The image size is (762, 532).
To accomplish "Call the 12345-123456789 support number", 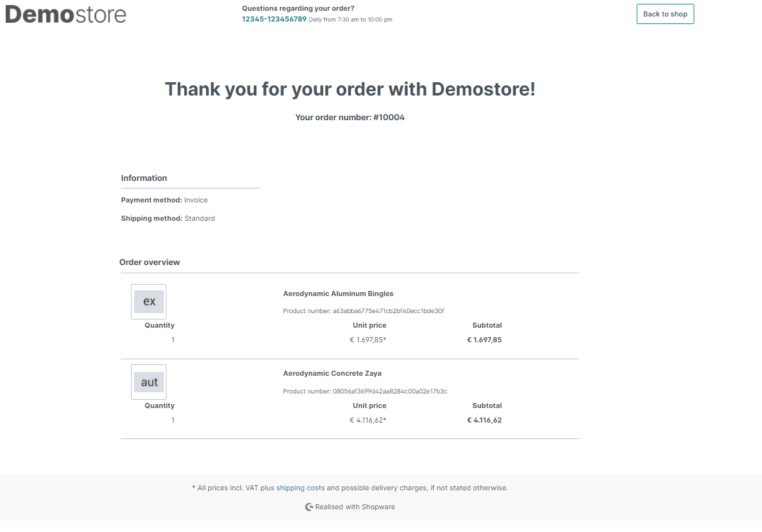I will pos(274,19).
